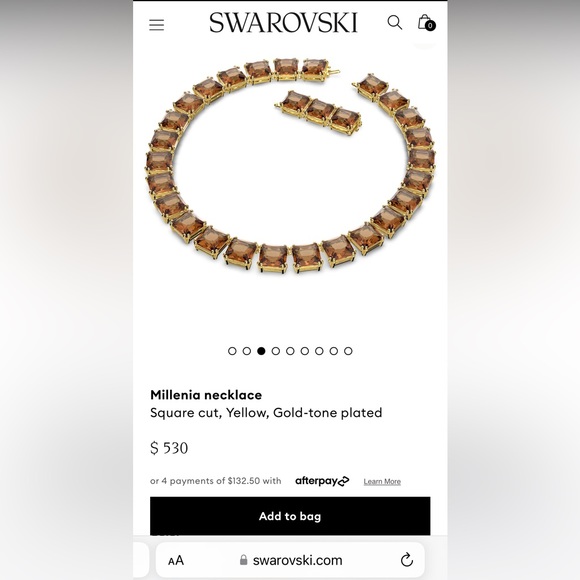Click the SWAROVSKI logo

click(283, 23)
